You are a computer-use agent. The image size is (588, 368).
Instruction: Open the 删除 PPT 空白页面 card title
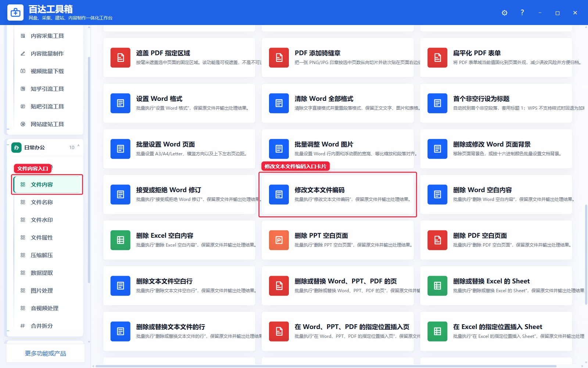321,236
